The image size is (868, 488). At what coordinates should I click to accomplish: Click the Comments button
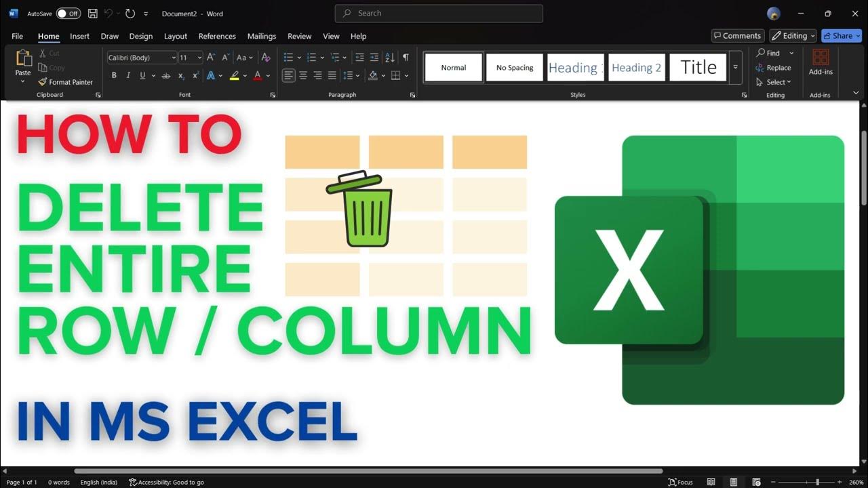tap(738, 36)
